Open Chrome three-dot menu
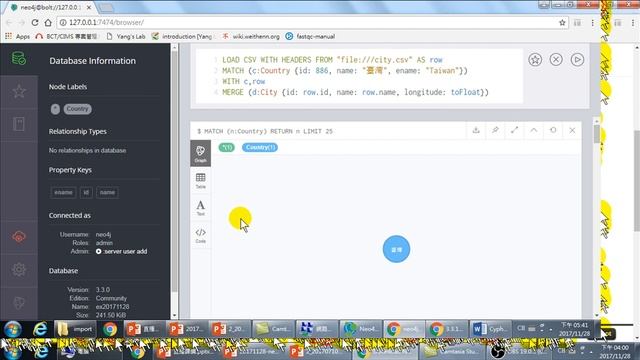The image size is (640, 360). point(592,22)
